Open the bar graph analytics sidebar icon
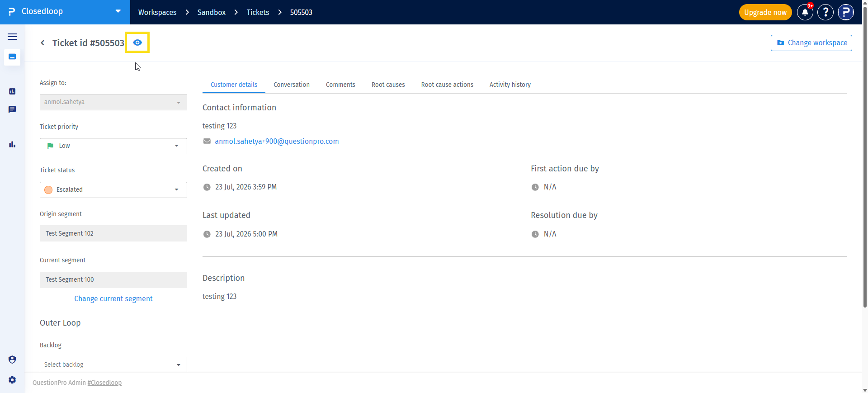This screenshot has height=393, width=868. pyautogui.click(x=12, y=144)
